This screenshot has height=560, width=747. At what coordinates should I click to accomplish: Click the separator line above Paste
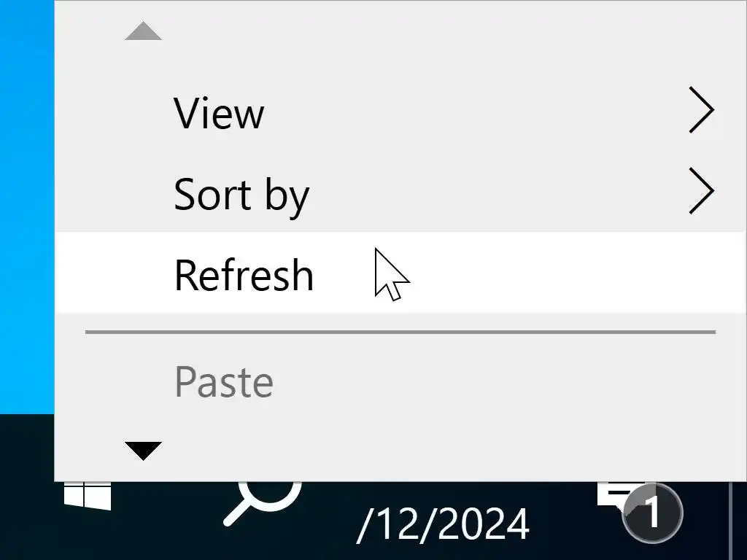pos(400,332)
